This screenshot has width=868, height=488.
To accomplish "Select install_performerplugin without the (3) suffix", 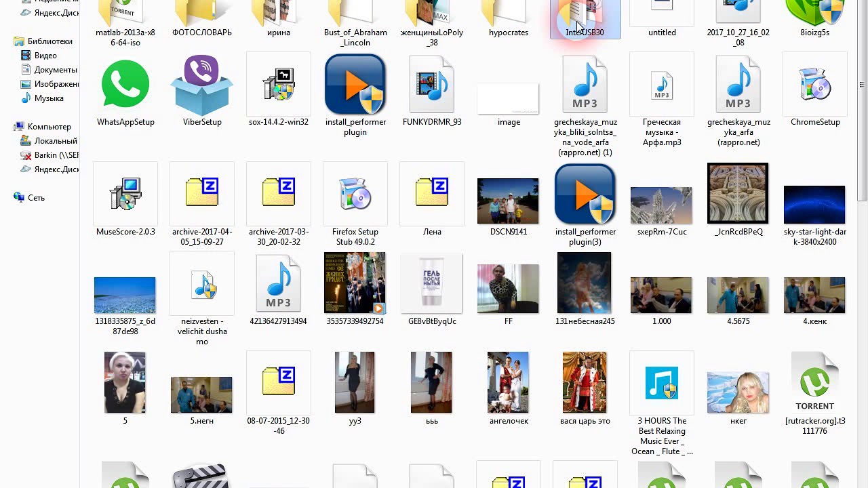I will click(355, 85).
